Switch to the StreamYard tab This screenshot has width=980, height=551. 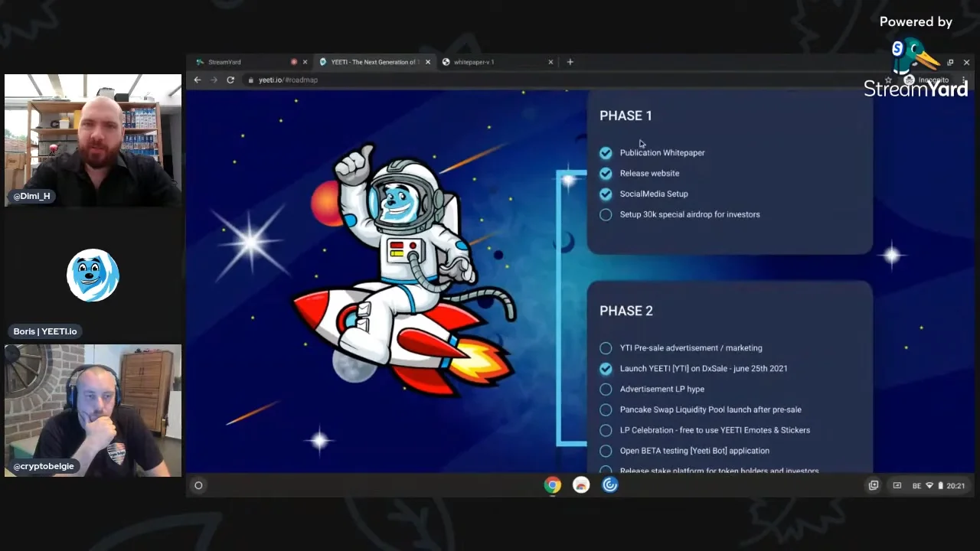[237, 62]
